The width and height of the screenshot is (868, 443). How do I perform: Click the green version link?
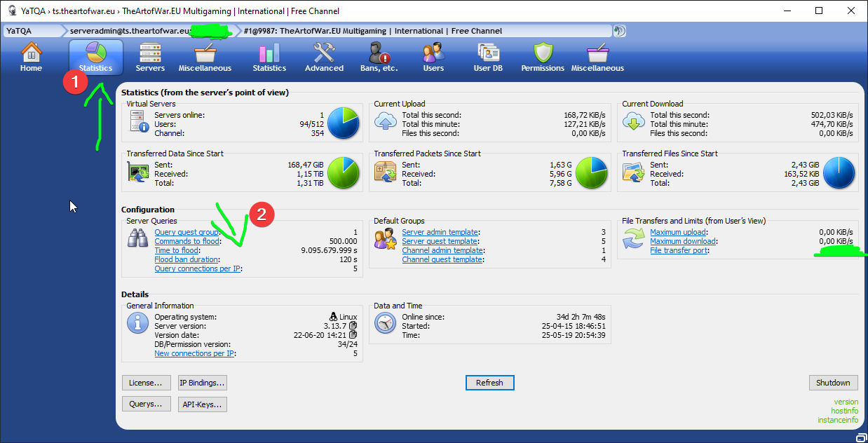pos(846,402)
